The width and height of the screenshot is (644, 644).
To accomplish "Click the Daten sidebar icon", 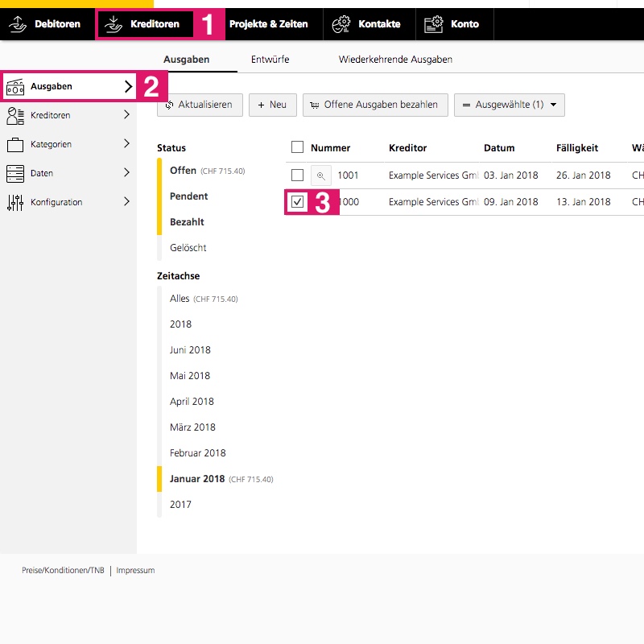I will pyautogui.click(x=15, y=173).
